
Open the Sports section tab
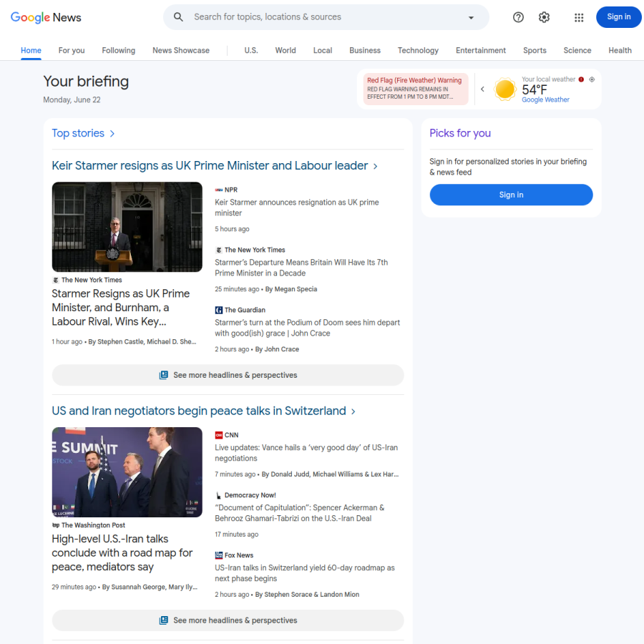click(x=535, y=51)
